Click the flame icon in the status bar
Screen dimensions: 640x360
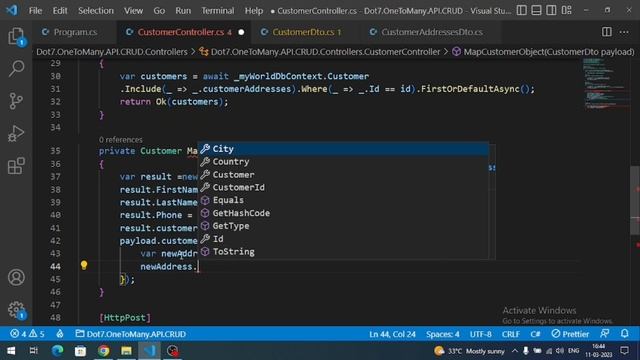pos(60,334)
